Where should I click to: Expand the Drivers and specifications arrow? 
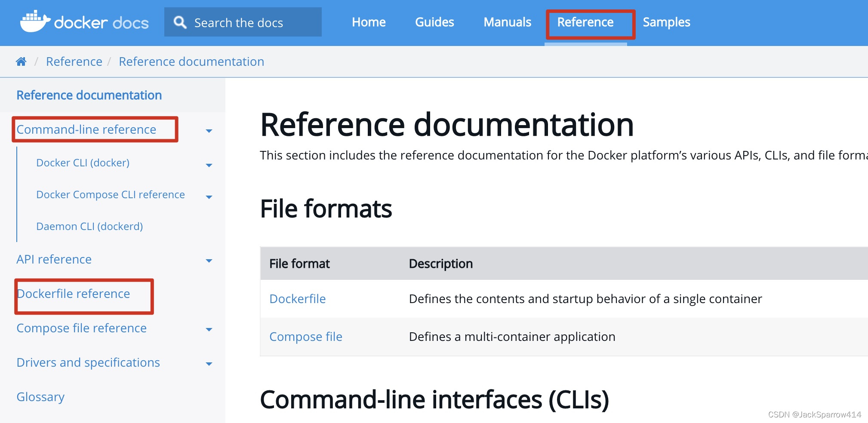click(209, 364)
